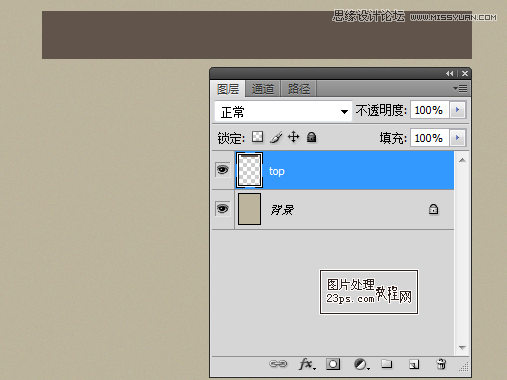The height and width of the screenshot is (380, 507).
Task: Collapse the panel with double arrows
Action: tap(450, 73)
